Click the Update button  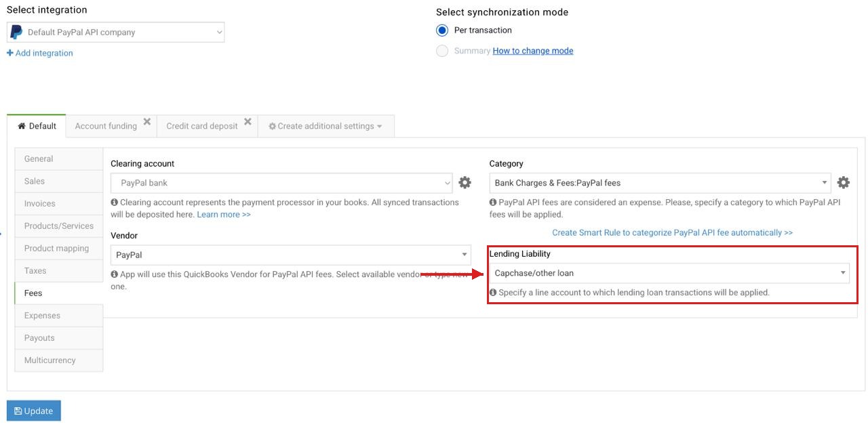pyautogui.click(x=34, y=411)
